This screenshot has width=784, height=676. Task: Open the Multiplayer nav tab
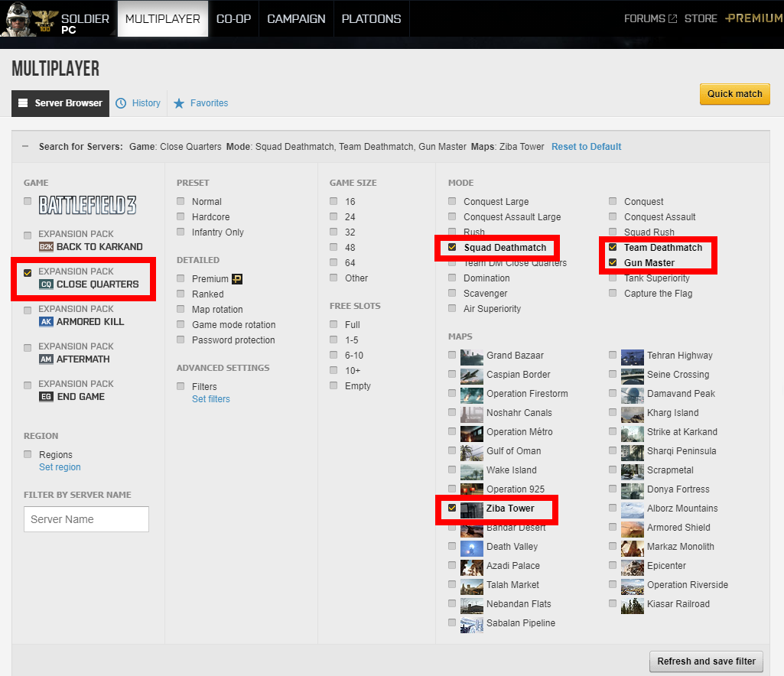pos(162,18)
